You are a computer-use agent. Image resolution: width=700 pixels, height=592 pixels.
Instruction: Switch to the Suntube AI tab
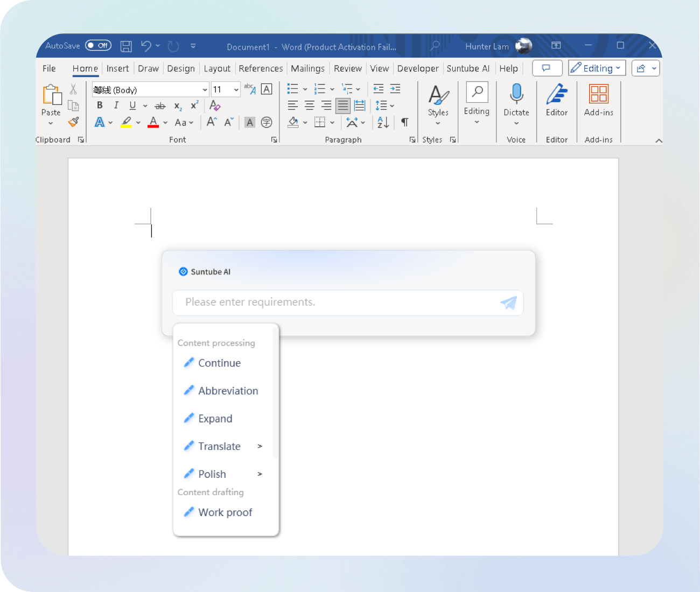[468, 68]
